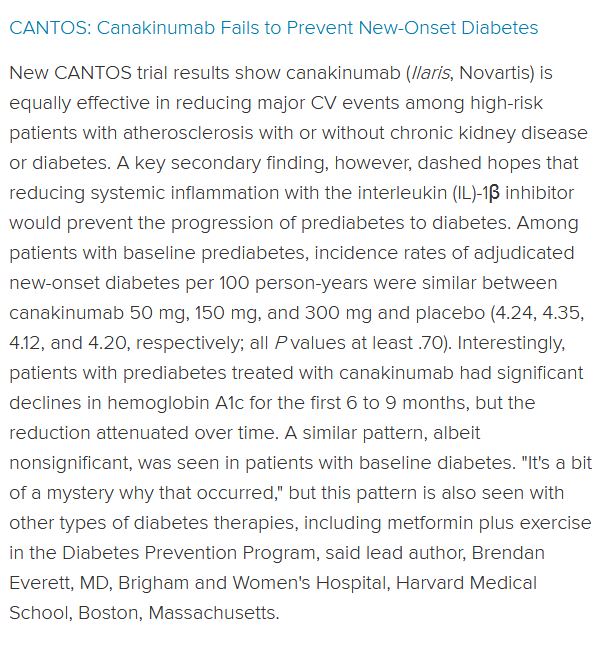This screenshot has width=616, height=648.
Task: Click the italic P before values
Action: (281, 343)
